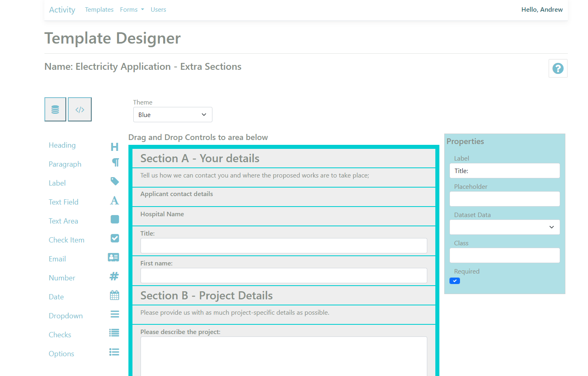Click the database icon button
The image size is (588, 376).
click(x=55, y=109)
